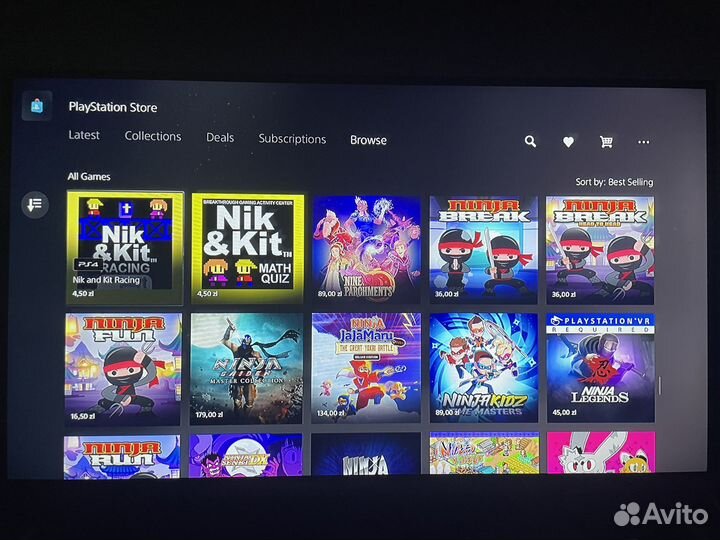Image resolution: width=720 pixels, height=540 pixels.
Task: Select the Nik & Kit Racing game tile
Action: point(125,248)
